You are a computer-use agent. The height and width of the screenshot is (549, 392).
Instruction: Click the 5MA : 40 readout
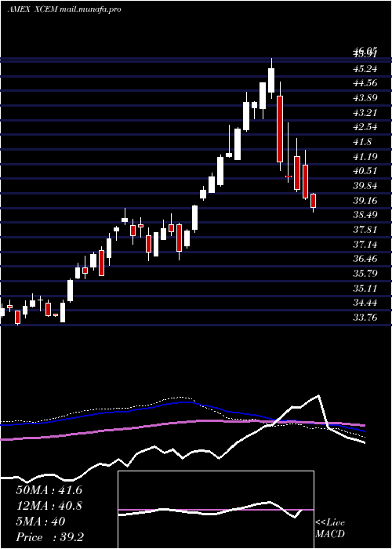[41, 522]
